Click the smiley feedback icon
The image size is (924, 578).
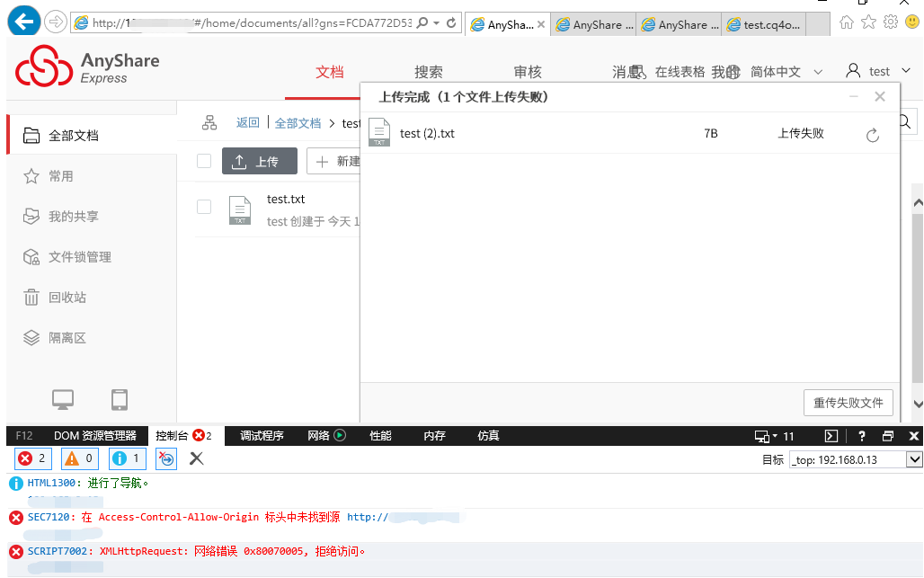pyautogui.click(x=912, y=22)
